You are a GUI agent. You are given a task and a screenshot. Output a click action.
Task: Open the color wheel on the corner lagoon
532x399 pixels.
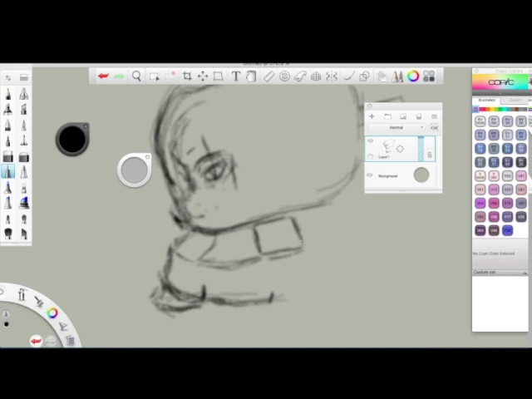(x=52, y=313)
